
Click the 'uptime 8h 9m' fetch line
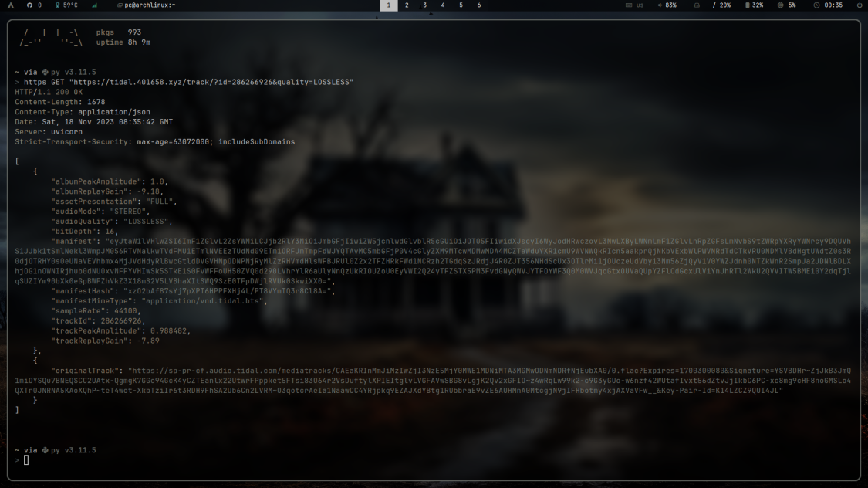[x=123, y=42]
